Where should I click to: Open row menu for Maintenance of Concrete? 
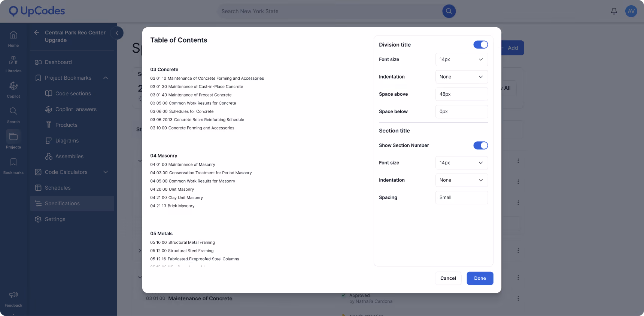click(x=518, y=298)
